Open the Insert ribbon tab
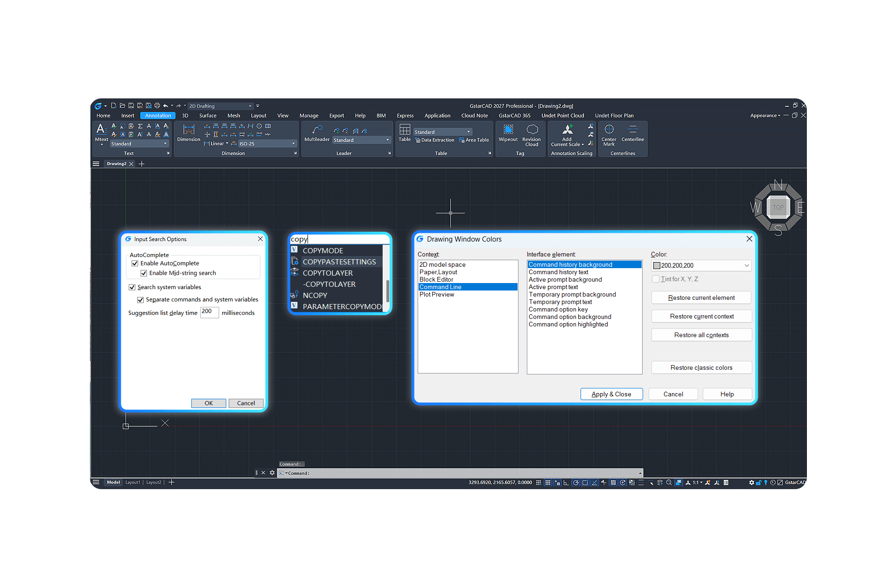The height and width of the screenshot is (588, 896). [127, 116]
